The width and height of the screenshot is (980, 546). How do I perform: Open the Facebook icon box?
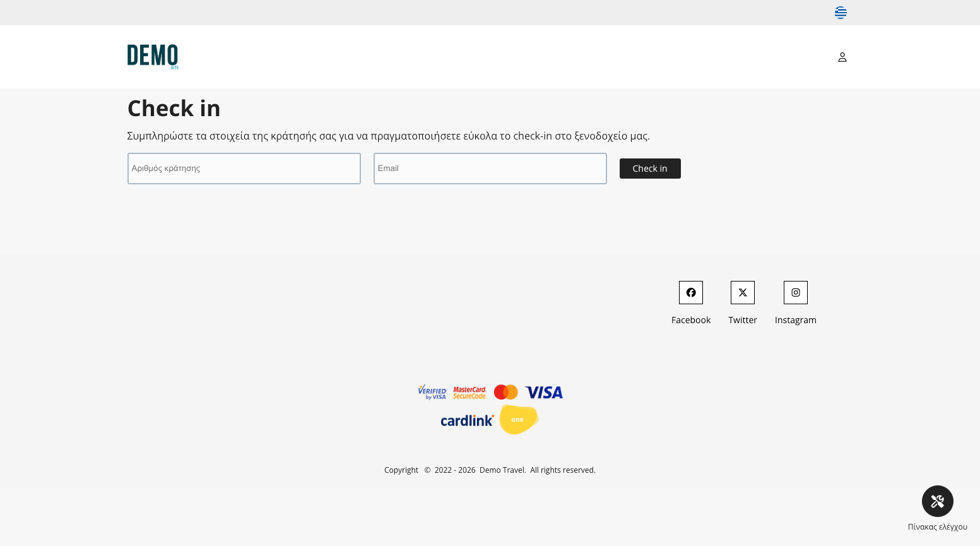[x=690, y=293]
